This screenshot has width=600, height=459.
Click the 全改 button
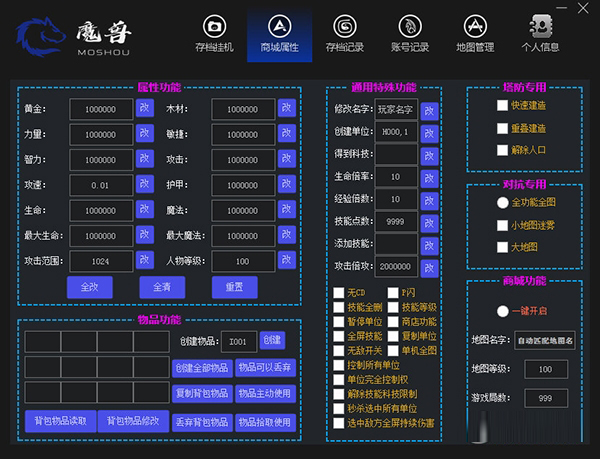pyautogui.click(x=90, y=287)
